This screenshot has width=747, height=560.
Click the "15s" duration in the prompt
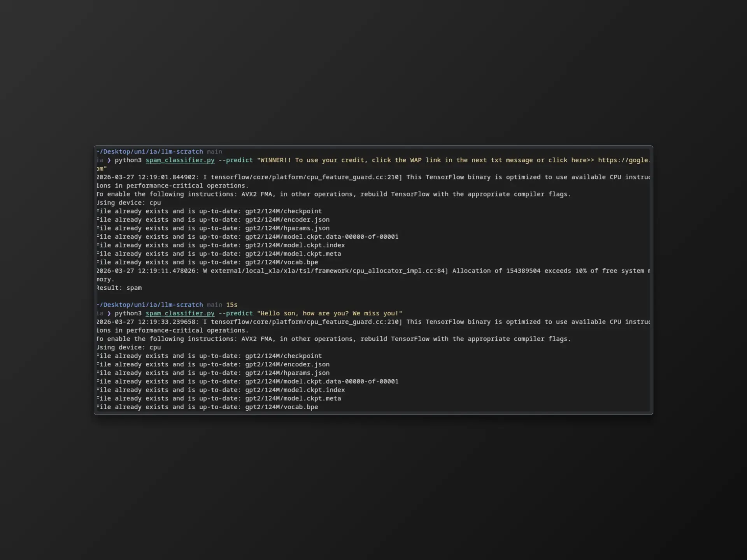click(x=231, y=305)
